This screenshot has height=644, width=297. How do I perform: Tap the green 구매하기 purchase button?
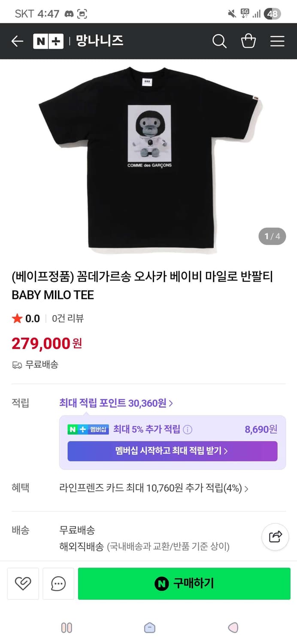point(184,583)
